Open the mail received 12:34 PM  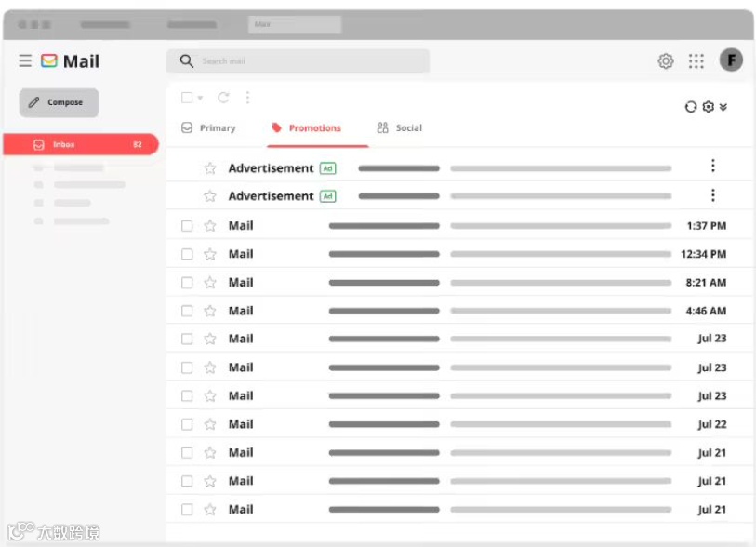460,254
